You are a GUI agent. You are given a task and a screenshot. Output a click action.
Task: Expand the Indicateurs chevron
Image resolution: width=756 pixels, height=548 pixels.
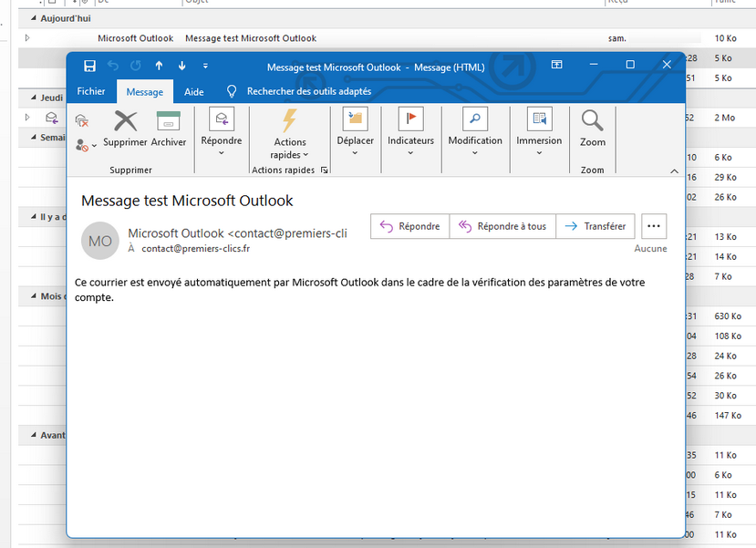click(410, 153)
